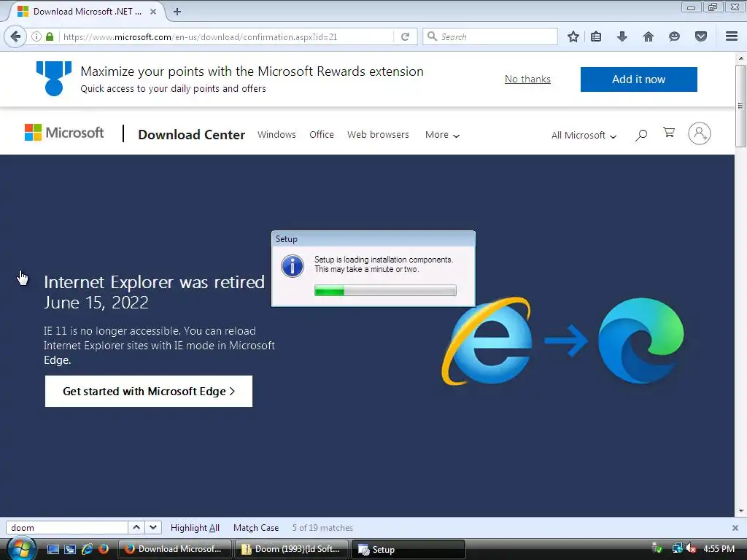Click the Setup dialog progress bar
The image size is (747, 560).
(385, 290)
